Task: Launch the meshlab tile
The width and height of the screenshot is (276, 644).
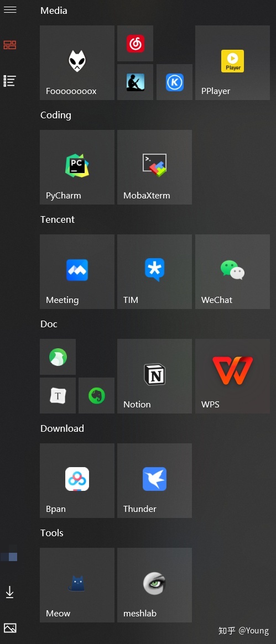Action: click(154, 585)
